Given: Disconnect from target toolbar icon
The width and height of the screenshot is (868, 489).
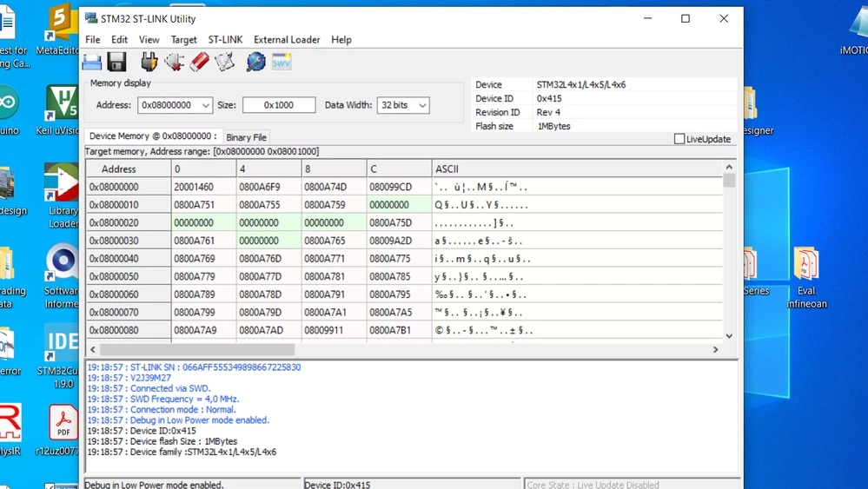Looking at the screenshot, I should pyautogui.click(x=174, y=62).
